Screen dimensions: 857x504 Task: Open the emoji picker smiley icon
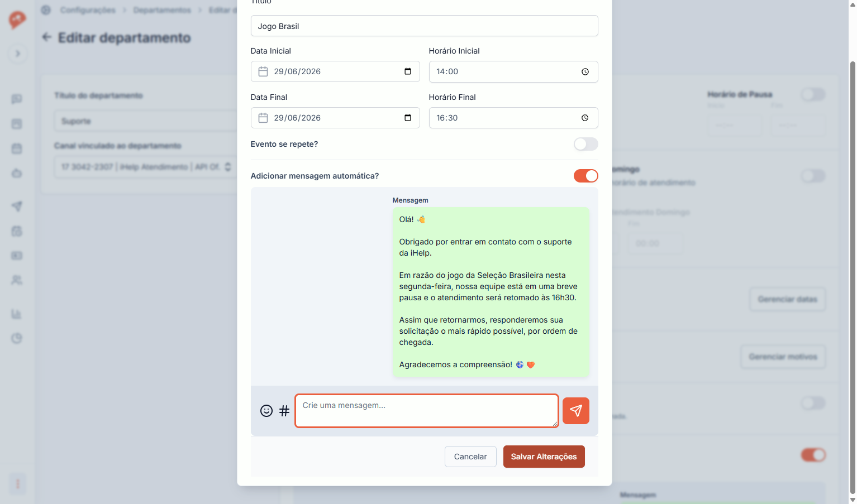pyautogui.click(x=266, y=411)
